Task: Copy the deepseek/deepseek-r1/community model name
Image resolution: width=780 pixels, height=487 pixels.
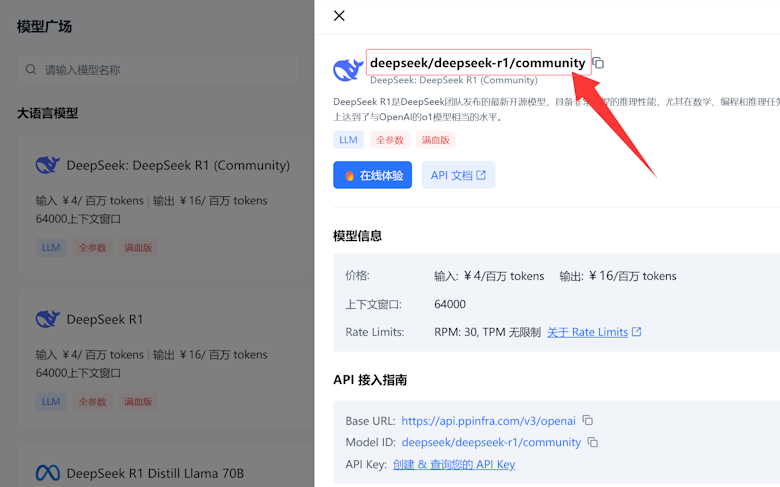Action: (598, 63)
